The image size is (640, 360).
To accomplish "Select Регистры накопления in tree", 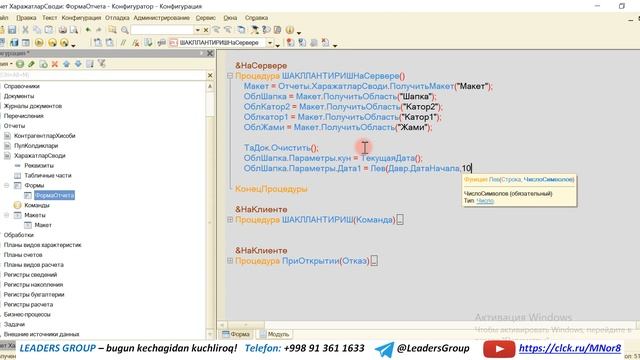I will [33, 284].
